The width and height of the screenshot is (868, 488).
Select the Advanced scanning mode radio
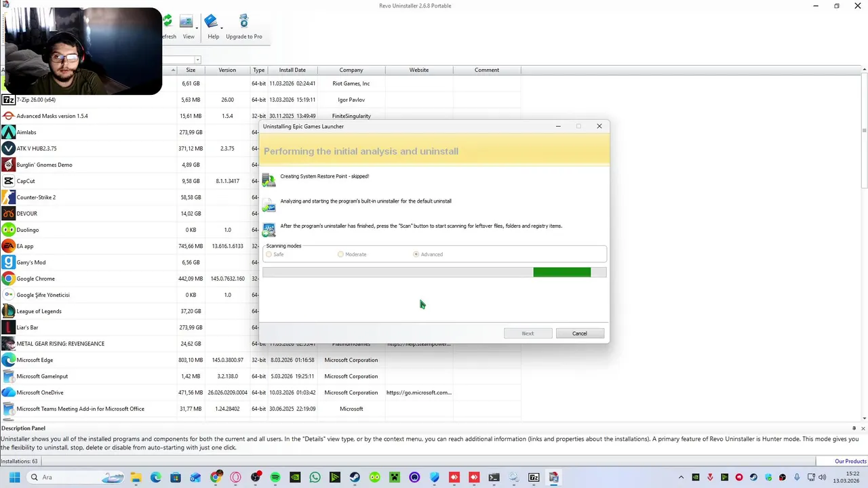tap(416, 254)
